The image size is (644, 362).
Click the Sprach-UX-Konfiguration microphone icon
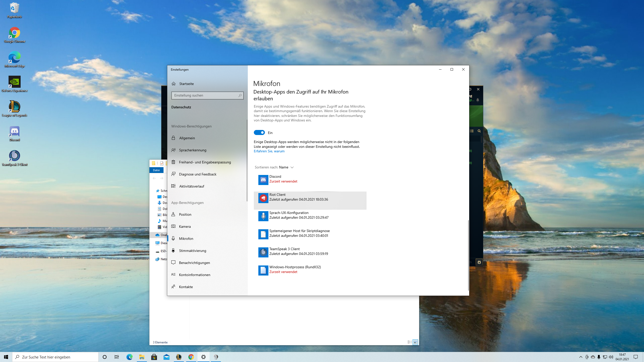click(x=263, y=216)
